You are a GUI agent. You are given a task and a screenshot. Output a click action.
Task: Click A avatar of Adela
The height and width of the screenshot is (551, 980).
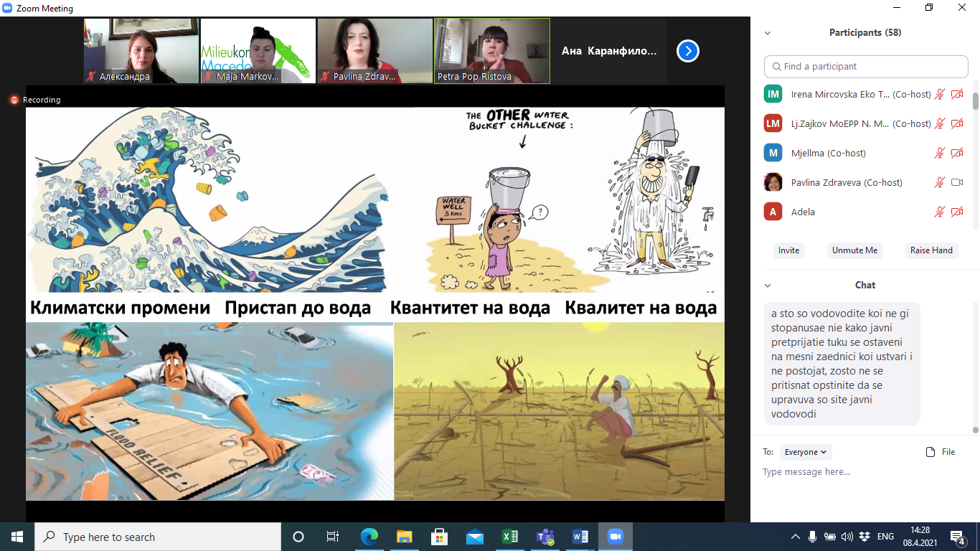coord(773,212)
